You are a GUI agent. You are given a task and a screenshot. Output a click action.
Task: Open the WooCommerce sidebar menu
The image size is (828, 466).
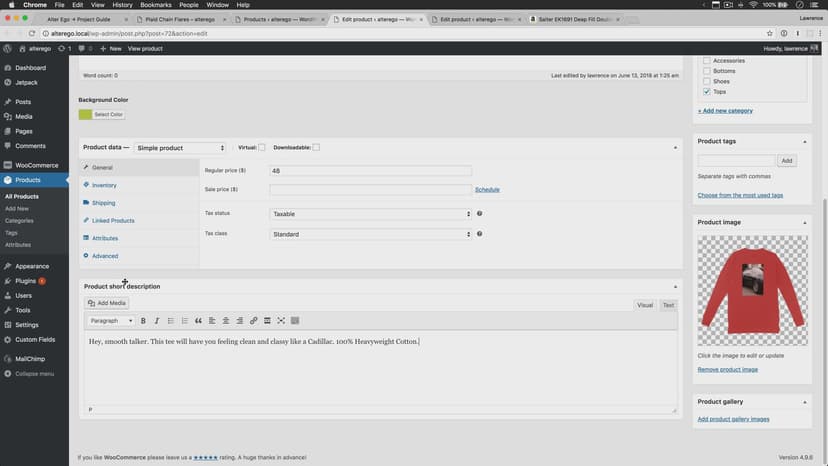click(36, 165)
